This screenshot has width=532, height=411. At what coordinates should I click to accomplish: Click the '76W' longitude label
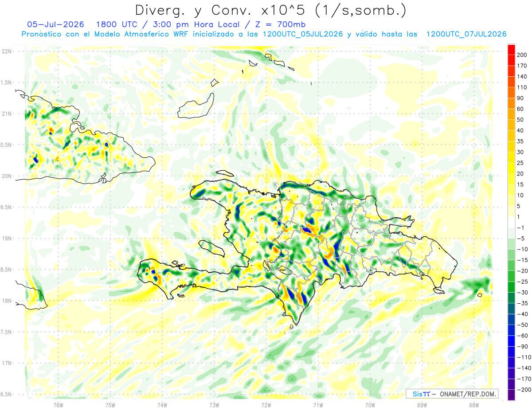(58, 405)
